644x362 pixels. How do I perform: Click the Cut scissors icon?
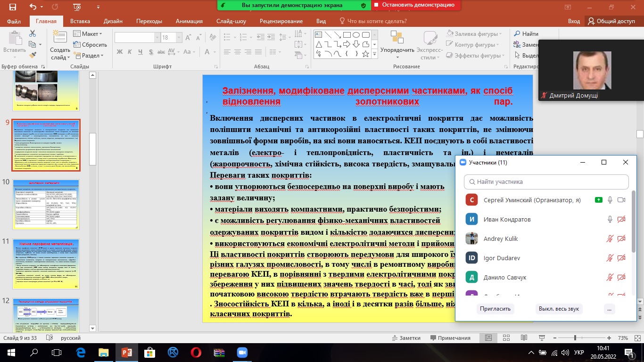coord(33,33)
